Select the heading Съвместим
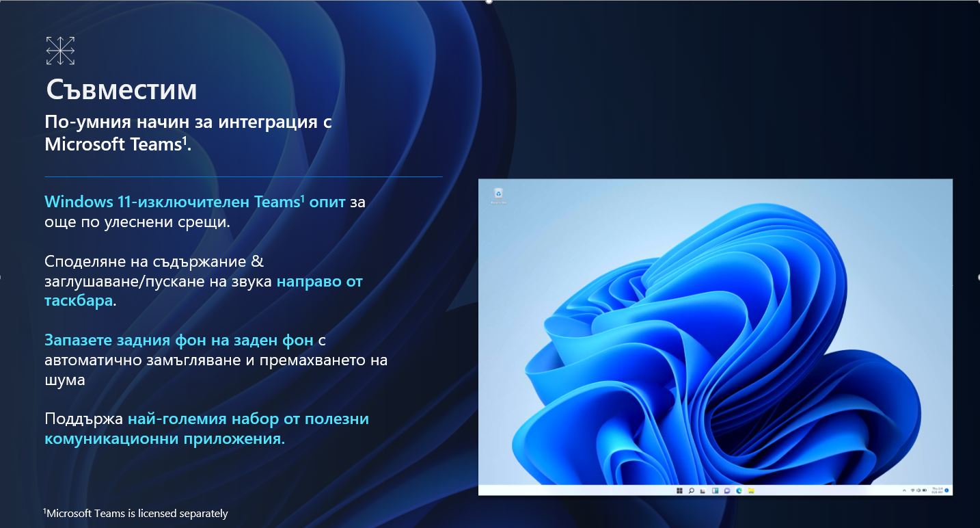The height and width of the screenshot is (528, 980). pyautogui.click(x=122, y=90)
